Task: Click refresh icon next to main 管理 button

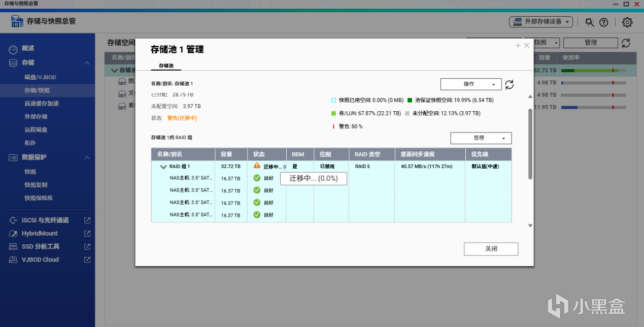Action: (x=626, y=43)
